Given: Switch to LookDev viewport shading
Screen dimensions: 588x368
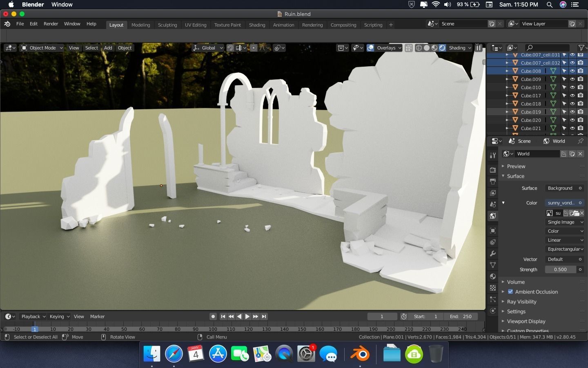Looking at the screenshot, I should pos(434,48).
